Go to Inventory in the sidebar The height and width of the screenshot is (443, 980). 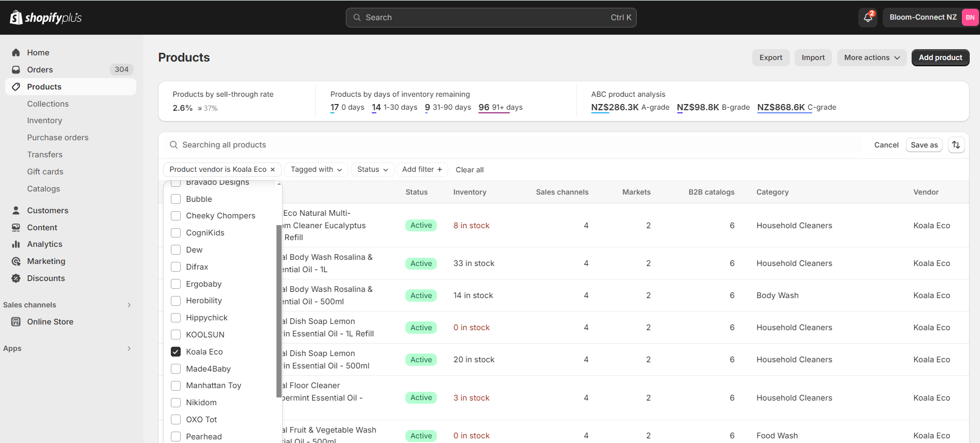(45, 121)
